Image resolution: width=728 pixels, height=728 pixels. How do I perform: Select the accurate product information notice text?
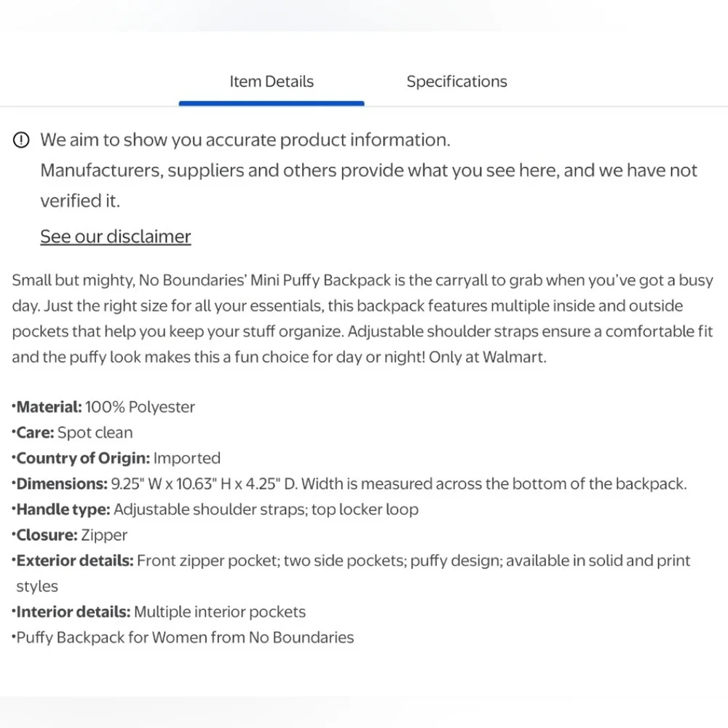tap(245, 140)
